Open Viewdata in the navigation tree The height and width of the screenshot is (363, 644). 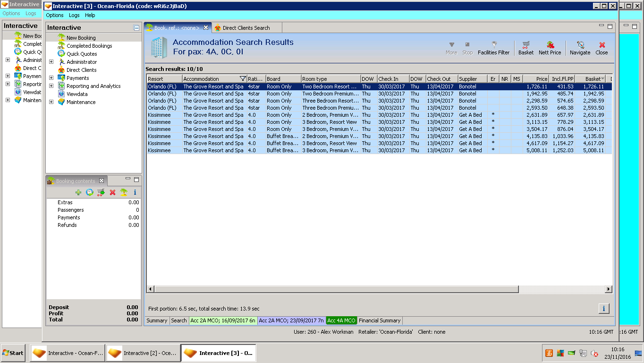click(x=77, y=94)
